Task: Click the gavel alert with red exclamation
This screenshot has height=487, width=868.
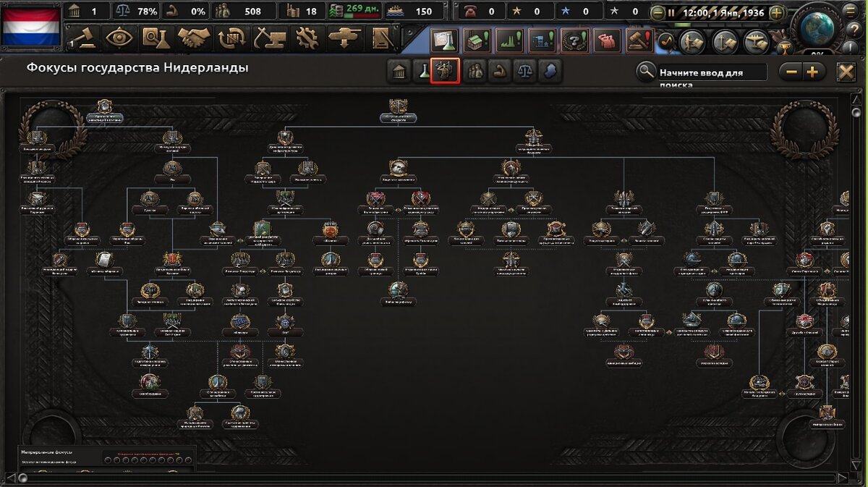Action: 639,41
